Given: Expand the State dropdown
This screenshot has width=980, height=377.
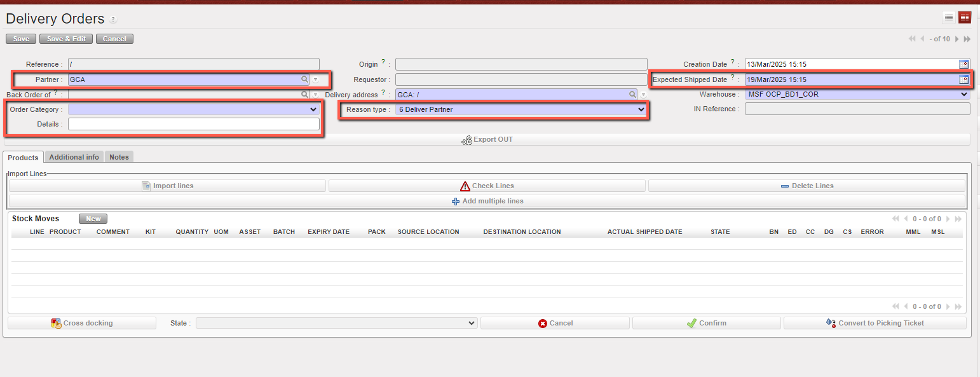Looking at the screenshot, I should [471, 323].
